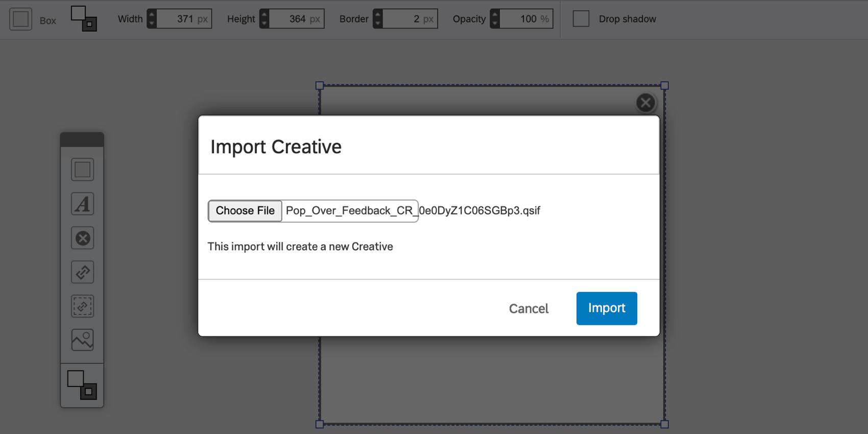Screen dimensions: 868x434
Task: Add a Close button element
Action: coord(82,238)
